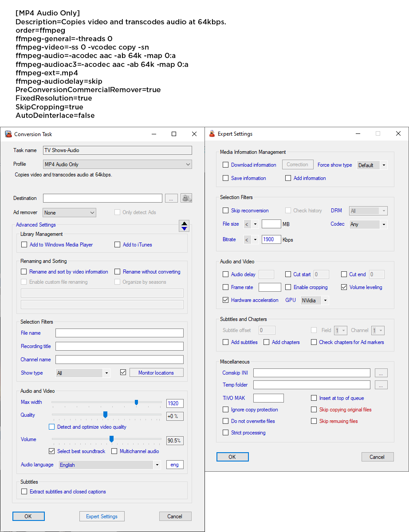
Task: Disable the Volume leveling checkbox
Action: (x=344, y=287)
